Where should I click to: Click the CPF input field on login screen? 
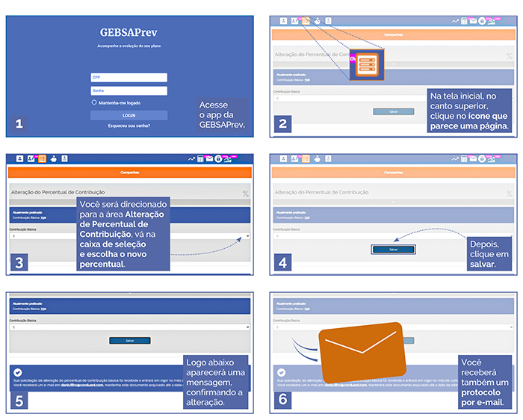[x=129, y=77]
